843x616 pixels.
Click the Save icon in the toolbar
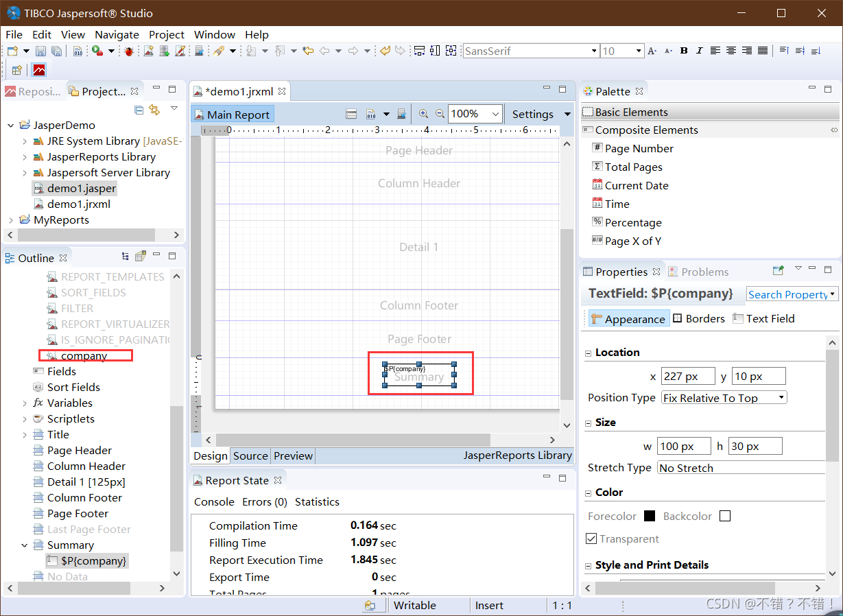tap(40, 51)
